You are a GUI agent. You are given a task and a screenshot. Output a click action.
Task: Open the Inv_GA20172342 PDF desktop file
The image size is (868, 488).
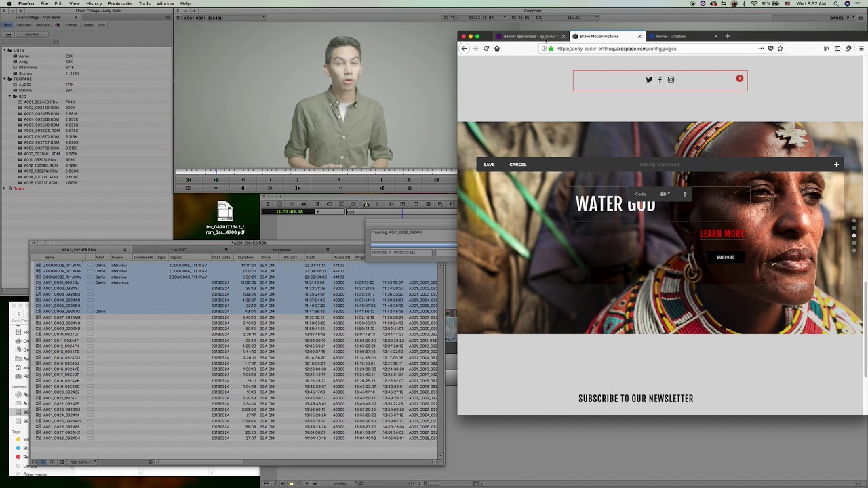pyautogui.click(x=225, y=218)
